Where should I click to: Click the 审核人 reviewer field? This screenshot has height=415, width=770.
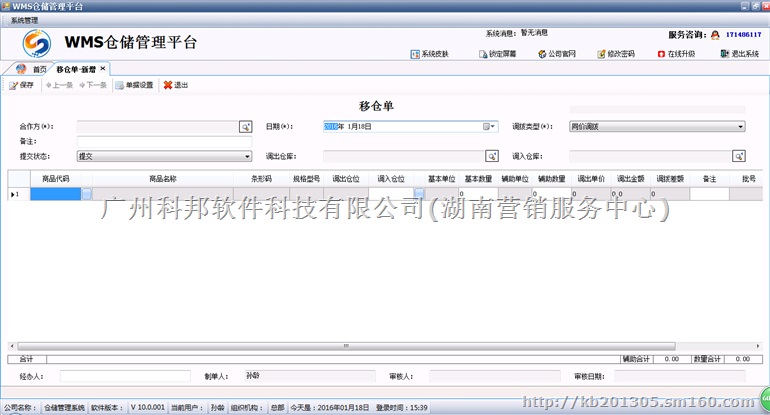pyautogui.click(x=495, y=376)
